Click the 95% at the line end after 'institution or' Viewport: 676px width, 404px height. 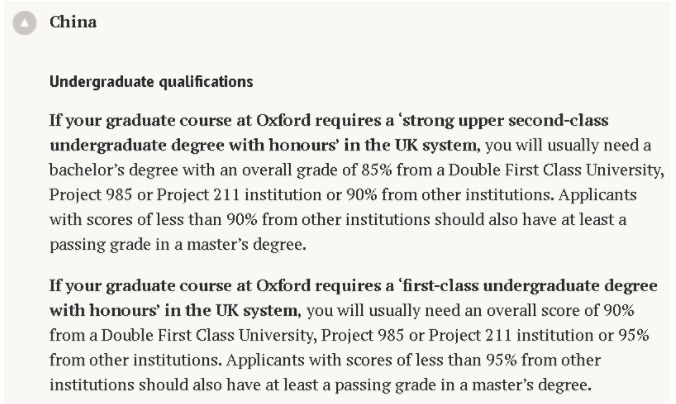click(634, 335)
